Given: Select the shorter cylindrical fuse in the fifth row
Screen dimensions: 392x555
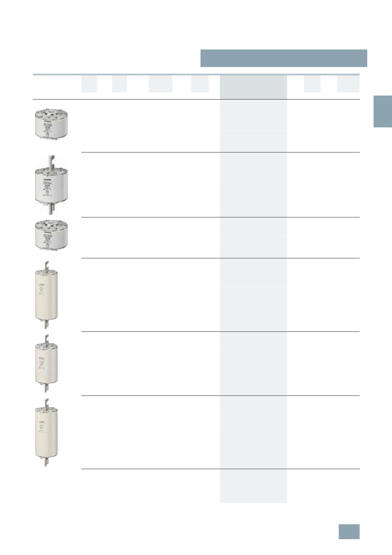Looking at the screenshot, I should [x=46, y=363].
